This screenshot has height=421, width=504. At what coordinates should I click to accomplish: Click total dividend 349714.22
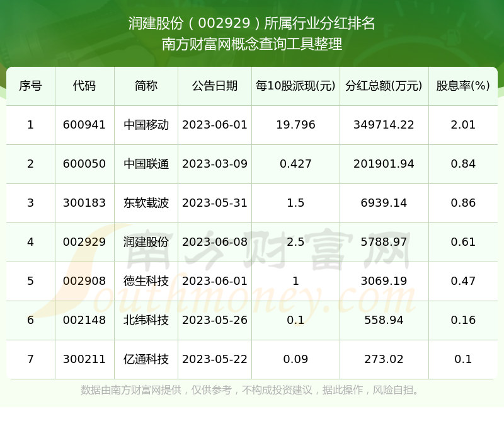pos(384,125)
